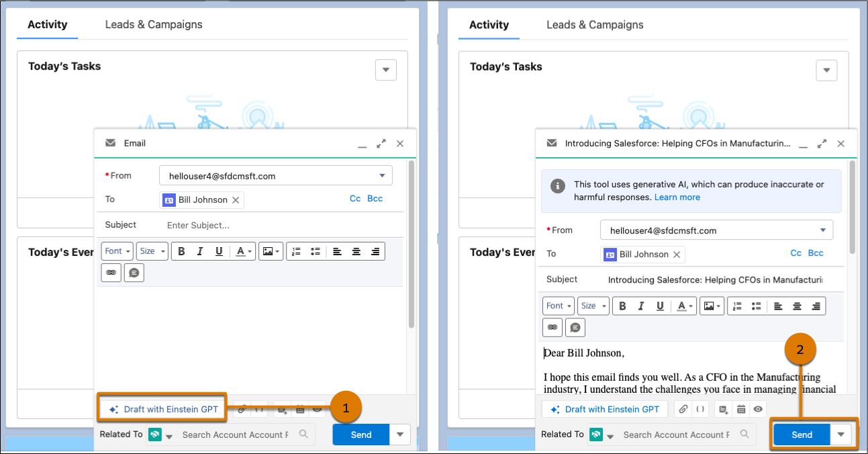The image size is (868, 454).
Task: Click insert link icon in left composer toolbar
Action: 111,273
